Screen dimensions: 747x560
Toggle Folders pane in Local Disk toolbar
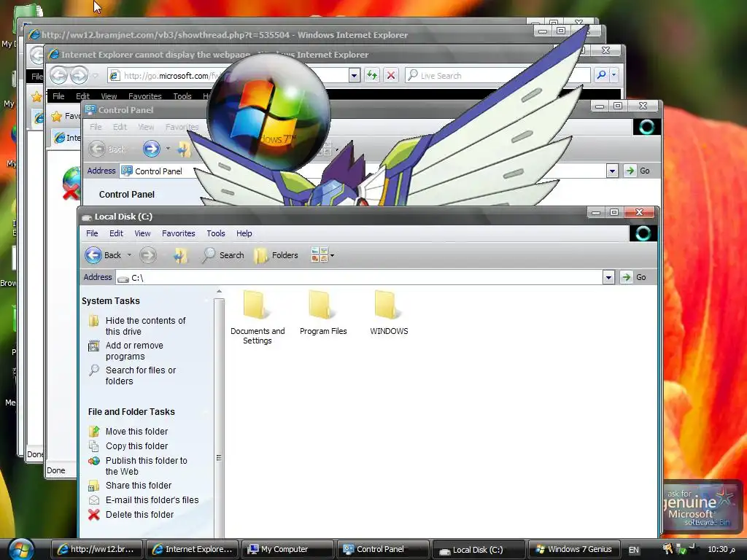click(276, 255)
